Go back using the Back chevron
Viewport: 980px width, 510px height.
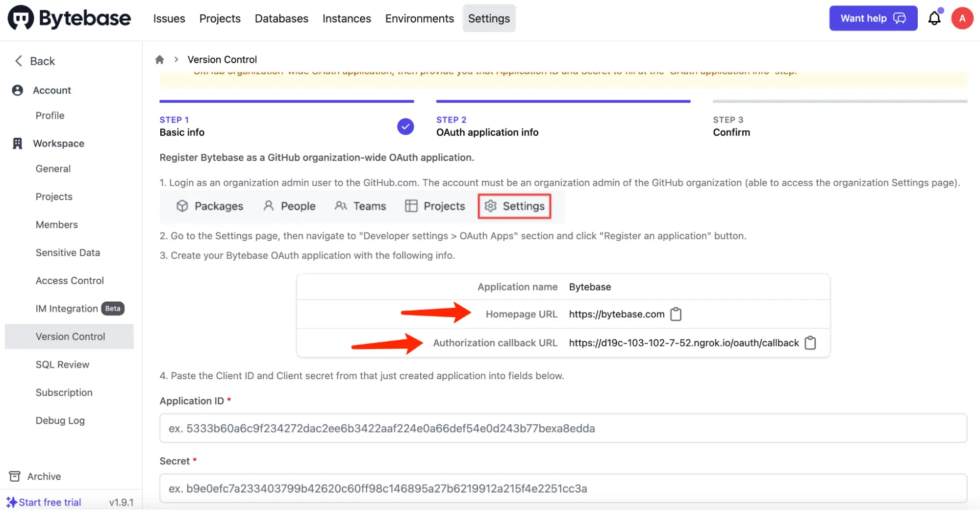click(19, 61)
